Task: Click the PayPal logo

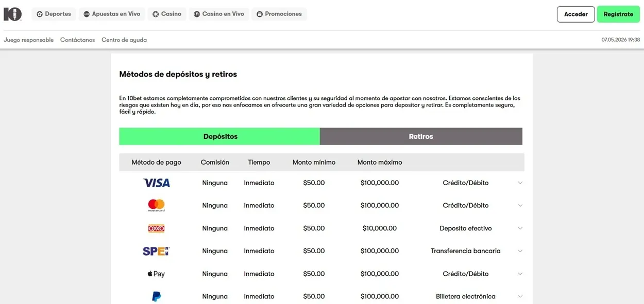Action: [x=157, y=296]
